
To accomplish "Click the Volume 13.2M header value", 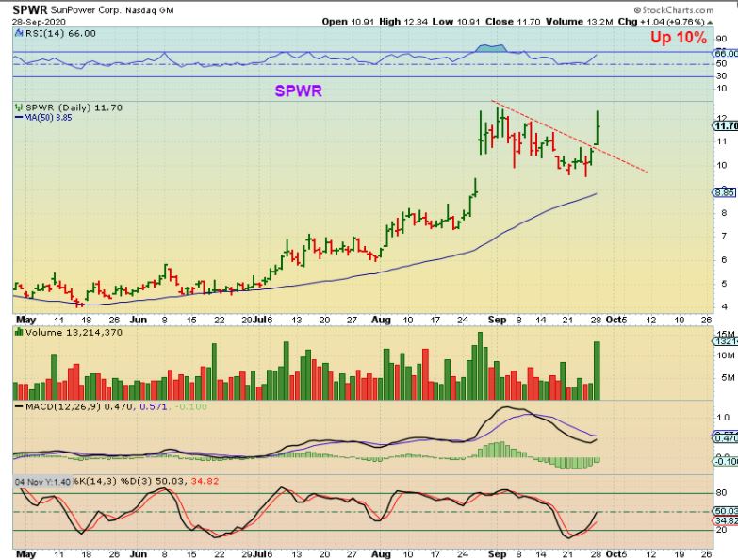I will (x=580, y=22).
